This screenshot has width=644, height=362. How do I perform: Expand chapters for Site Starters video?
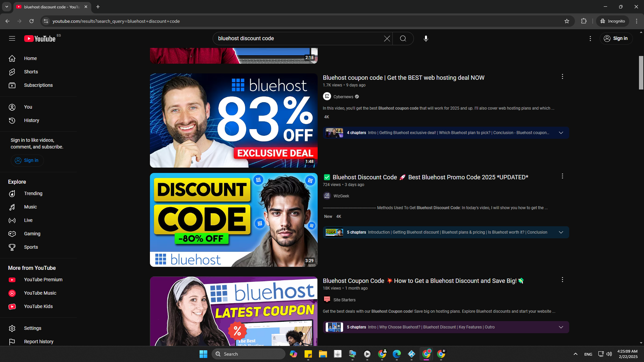(x=561, y=327)
